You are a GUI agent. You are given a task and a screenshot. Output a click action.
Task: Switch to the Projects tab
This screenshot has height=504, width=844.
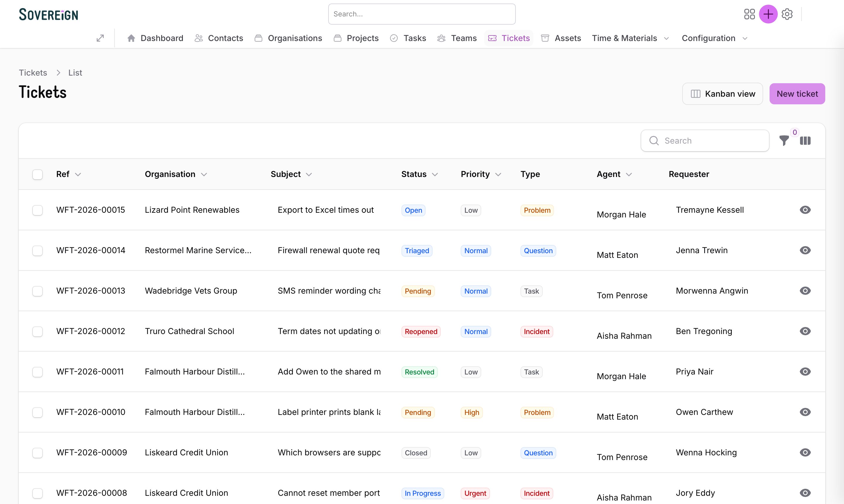click(x=356, y=38)
